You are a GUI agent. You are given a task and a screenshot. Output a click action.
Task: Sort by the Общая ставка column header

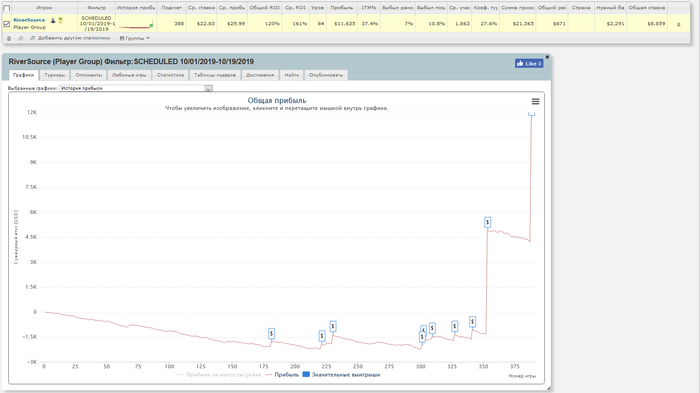[x=647, y=8]
